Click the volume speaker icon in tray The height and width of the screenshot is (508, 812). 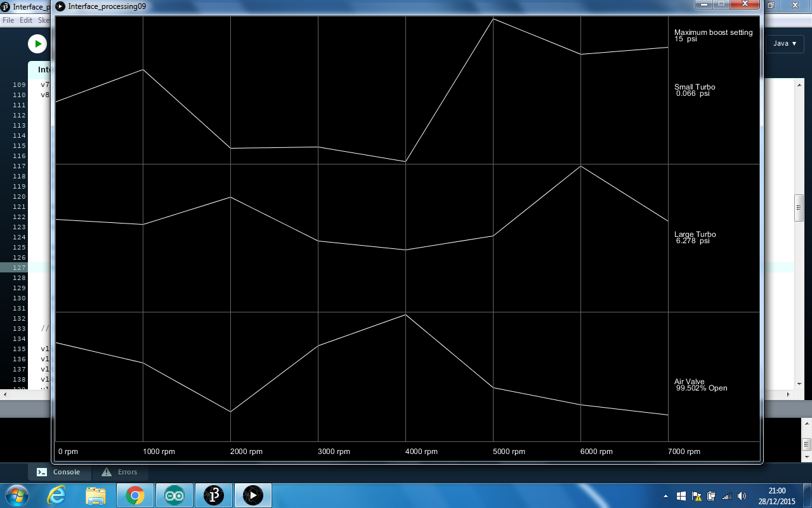click(742, 496)
